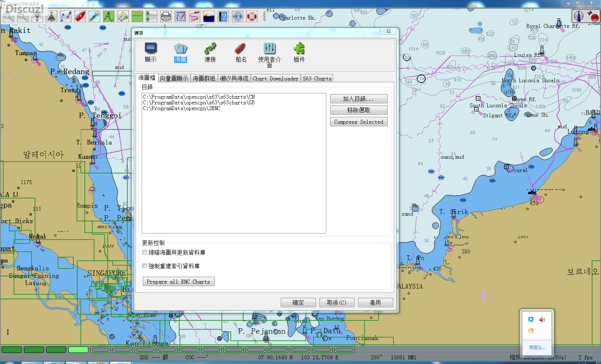This screenshot has width=601, height=364.
Task: Open the Help book icon
Action: click(223, 16)
